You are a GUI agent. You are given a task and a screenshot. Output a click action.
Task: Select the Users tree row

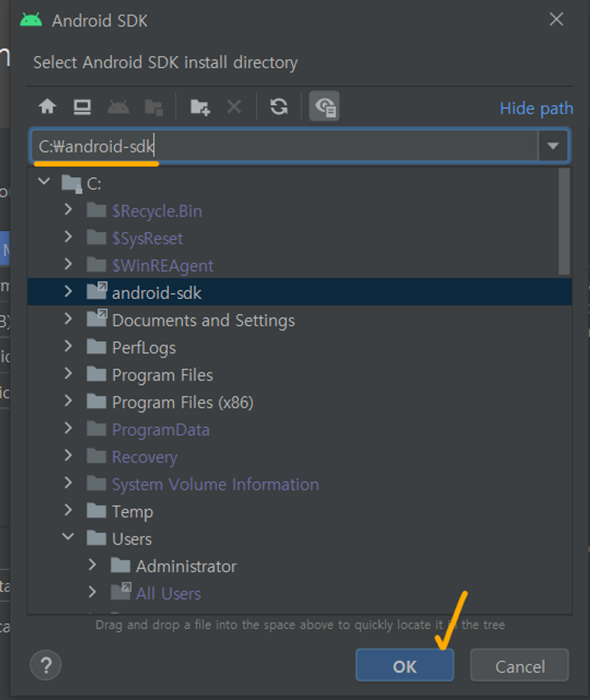point(300,538)
